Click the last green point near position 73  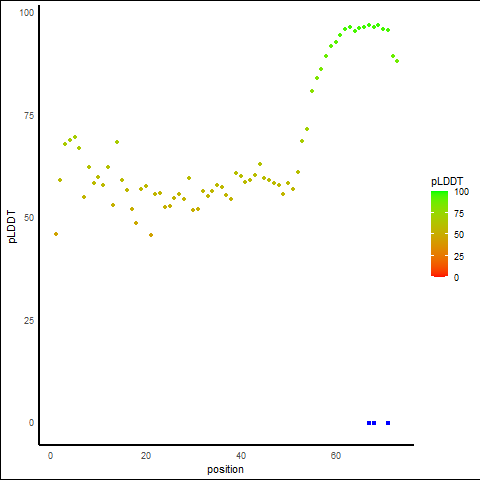[x=397, y=61]
